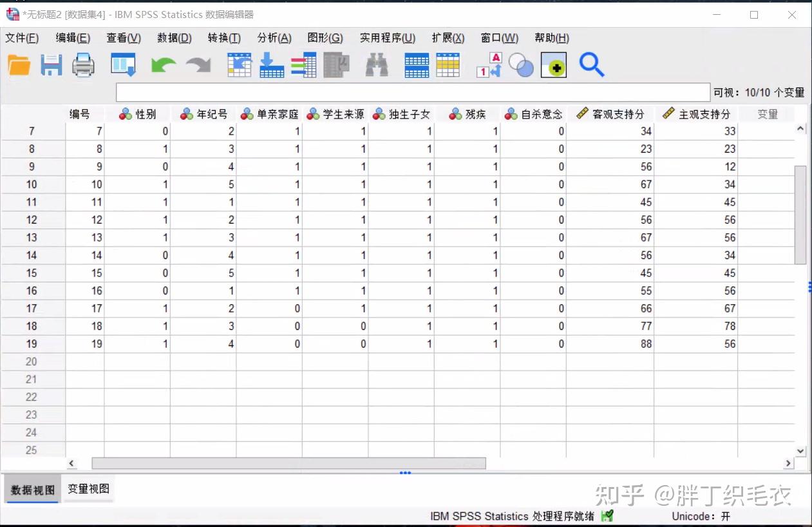812x527 pixels.
Task: Select row header number 12
Action: tap(32, 220)
